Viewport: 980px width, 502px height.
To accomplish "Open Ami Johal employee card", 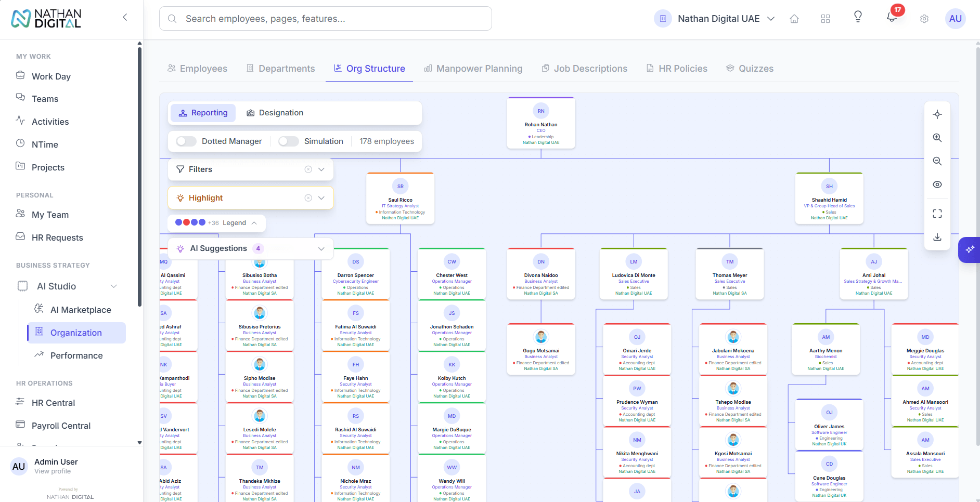I will tap(874, 274).
